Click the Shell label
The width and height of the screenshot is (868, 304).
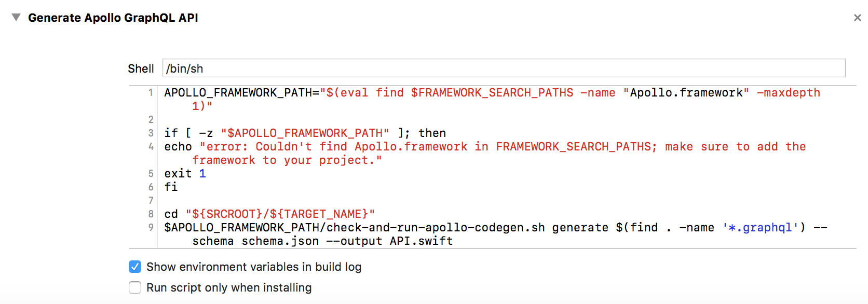pos(141,68)
